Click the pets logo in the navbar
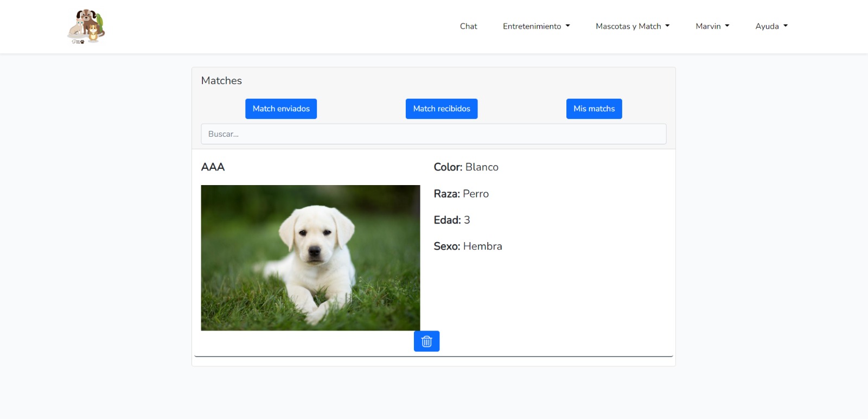The image size is (868, 419). click(86, 26)
